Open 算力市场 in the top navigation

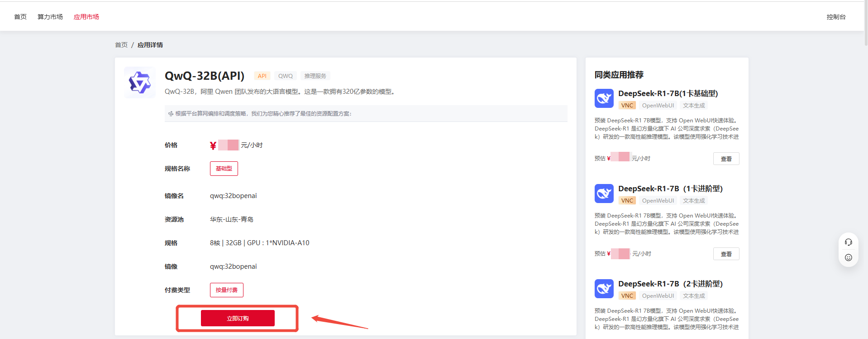pos(50,17)
